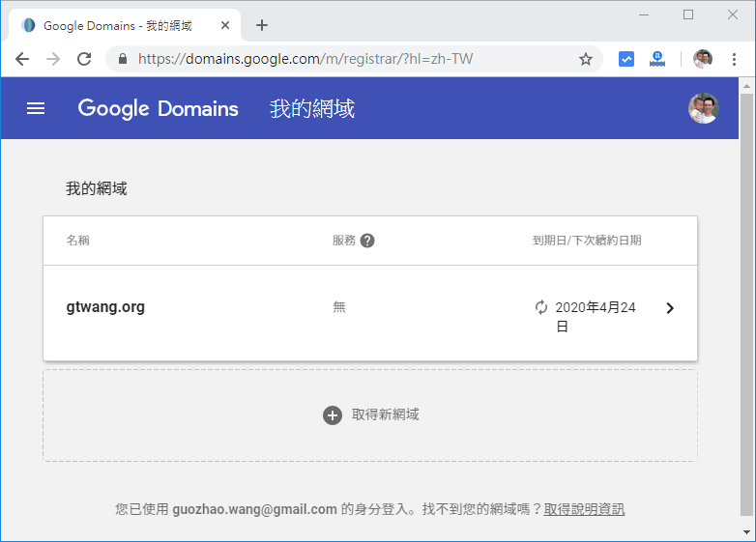Viewport: 756px width, 542px height.
Task: Click the 無 service value for gtwang.org
Action: click(339, 307)
